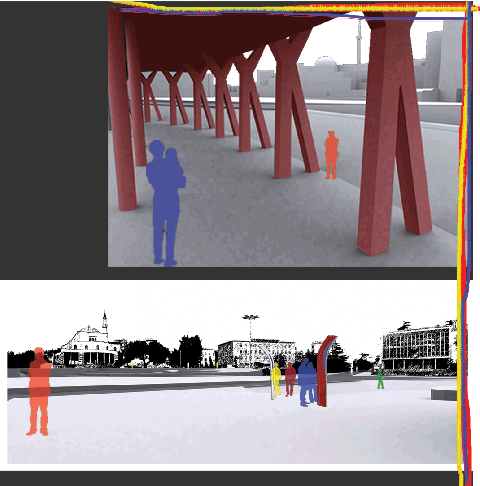480x486 pixels.
Task: Select the dark red figure in the plaza
Action: coord(290,379)
